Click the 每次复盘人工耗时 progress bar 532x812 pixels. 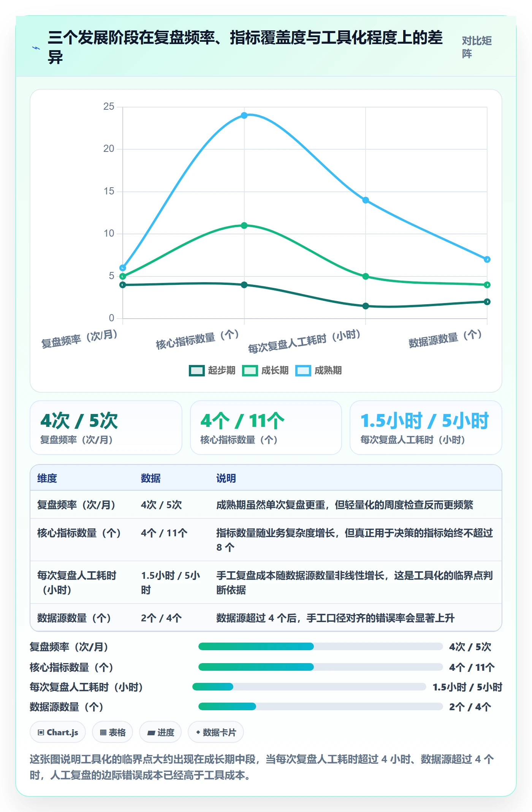(x=309, y=687)
